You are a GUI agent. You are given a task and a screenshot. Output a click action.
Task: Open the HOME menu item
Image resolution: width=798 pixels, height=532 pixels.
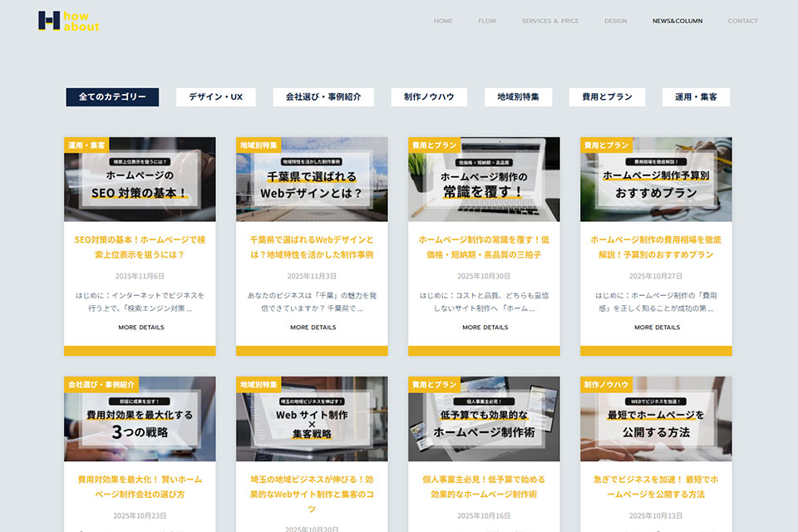pos(443,21)
